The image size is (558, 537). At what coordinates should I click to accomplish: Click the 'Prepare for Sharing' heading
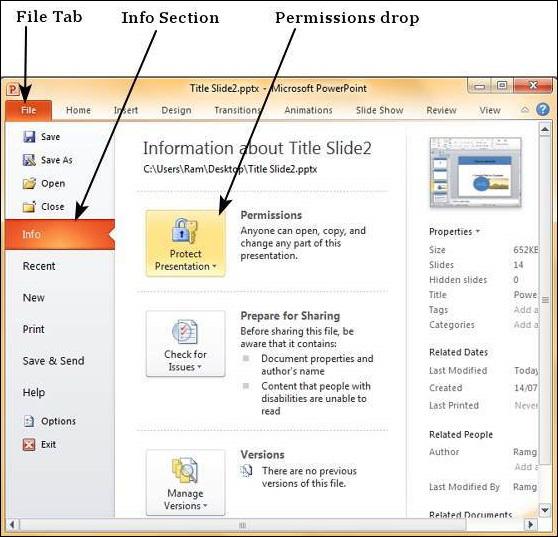click(x=290, y=316)
